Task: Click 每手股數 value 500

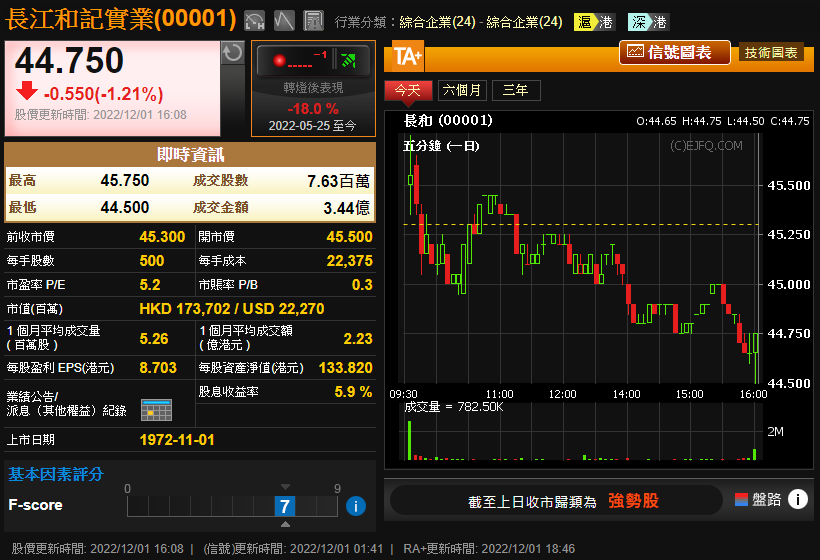Action: (x=152, y=261)
